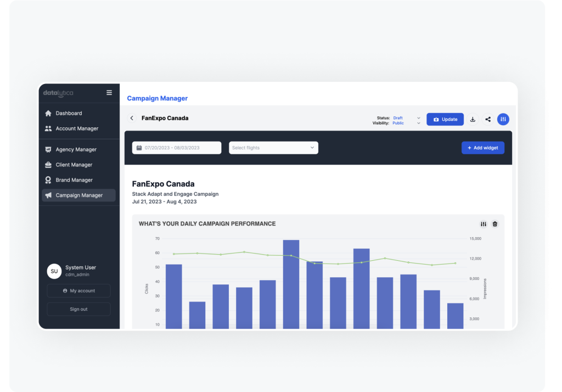Click Stack Adapt and Engage Campaign subtitle
The image size is (562, 392).
tap(175, 194)
